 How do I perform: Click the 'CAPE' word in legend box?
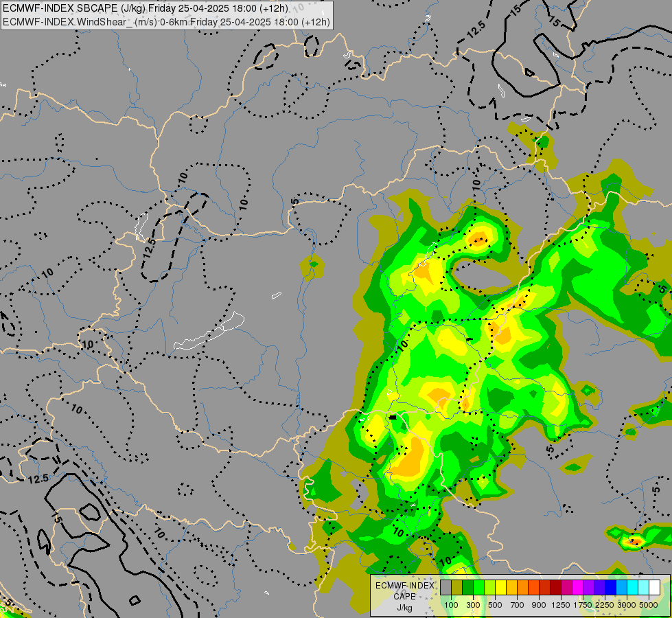[404, 597]
